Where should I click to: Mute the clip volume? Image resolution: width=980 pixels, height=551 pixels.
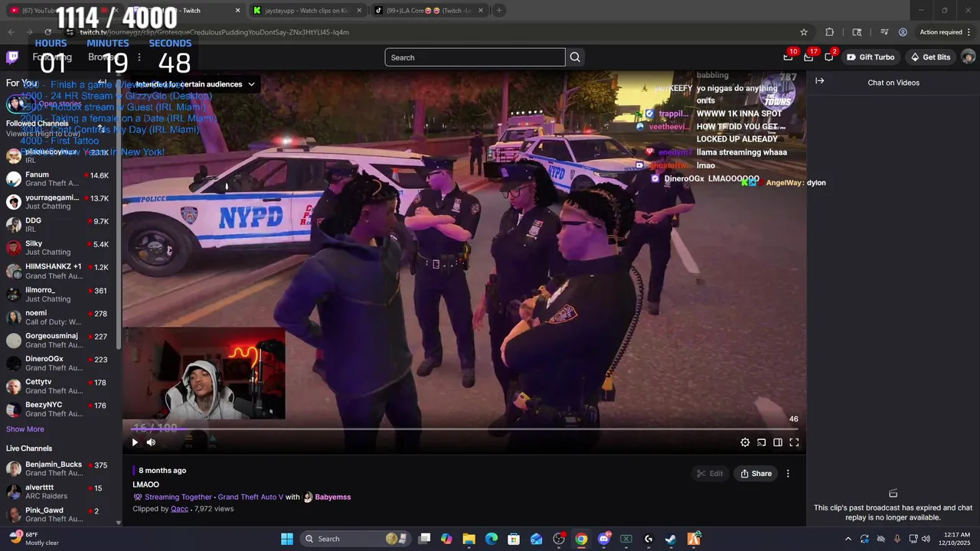point(151,442)
